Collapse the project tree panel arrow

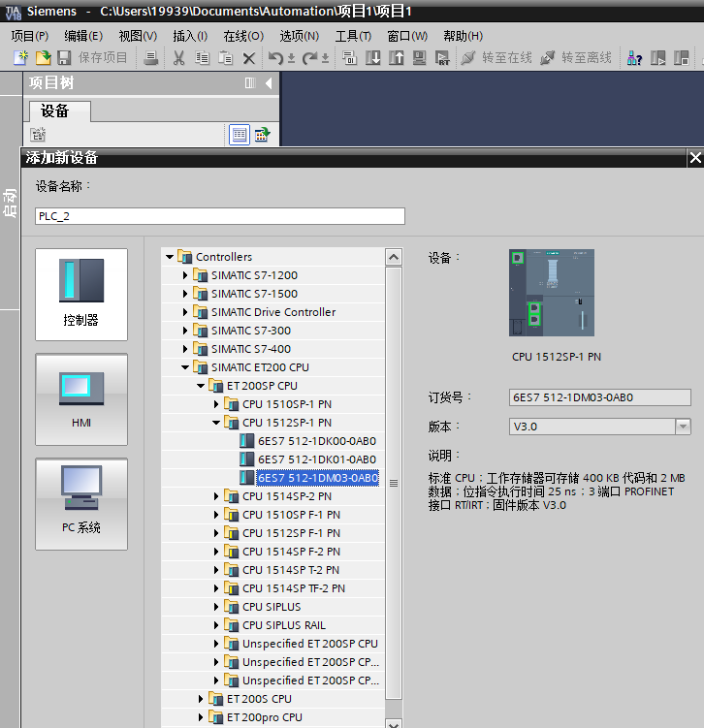pos(269,83)
